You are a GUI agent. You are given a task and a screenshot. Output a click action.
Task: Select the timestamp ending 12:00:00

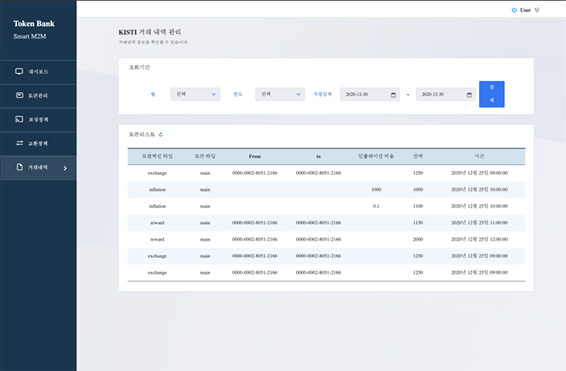(479, 239)
